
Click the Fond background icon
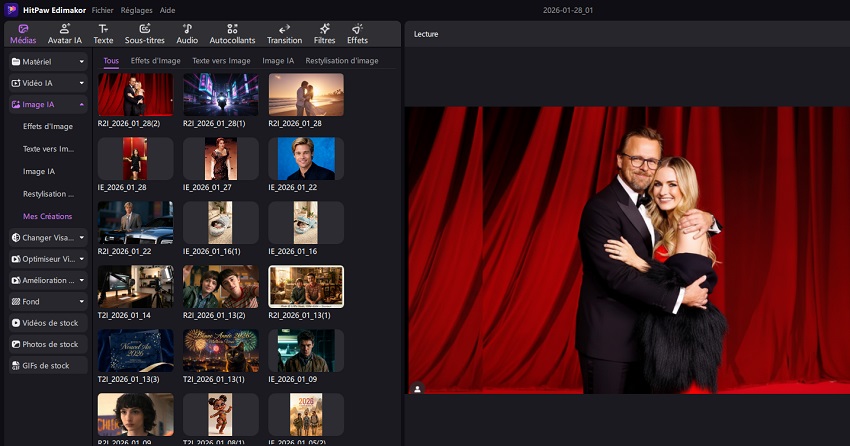pos(16,301)
